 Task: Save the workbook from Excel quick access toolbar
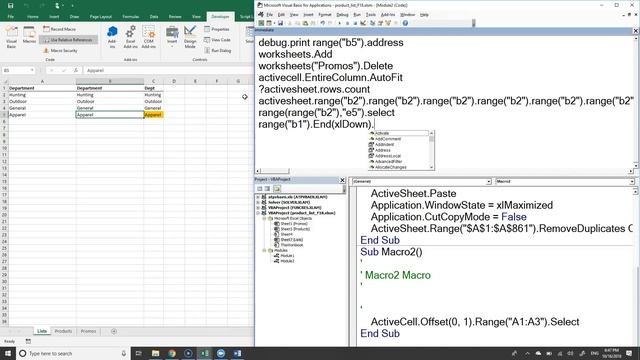(11, 6)
